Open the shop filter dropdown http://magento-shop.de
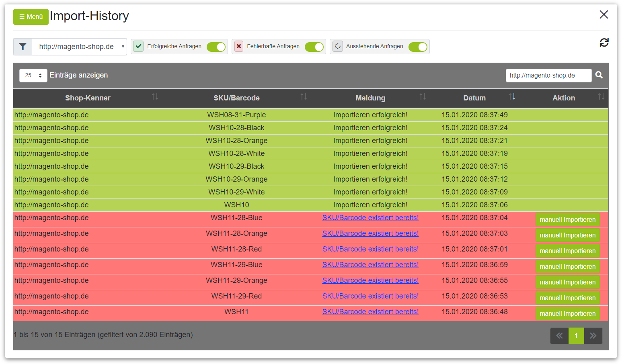 tap(80, 47)
